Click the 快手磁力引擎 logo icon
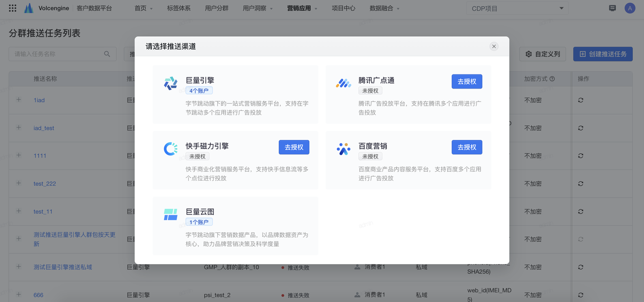The width and height of the screenshot is (644, 302). point(171,149)
